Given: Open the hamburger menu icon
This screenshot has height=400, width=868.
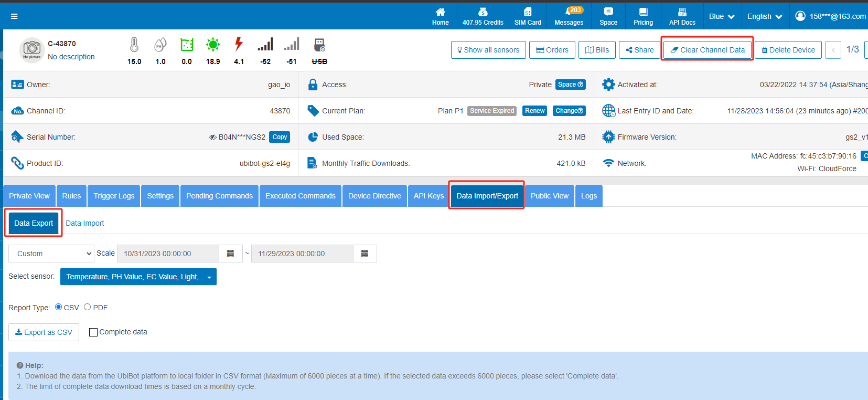Looking at the screenshot, I should point(14,16).
